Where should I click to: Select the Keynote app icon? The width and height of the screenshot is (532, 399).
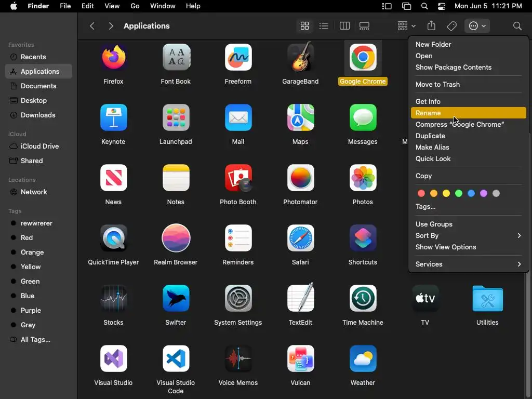click(113, 117)
